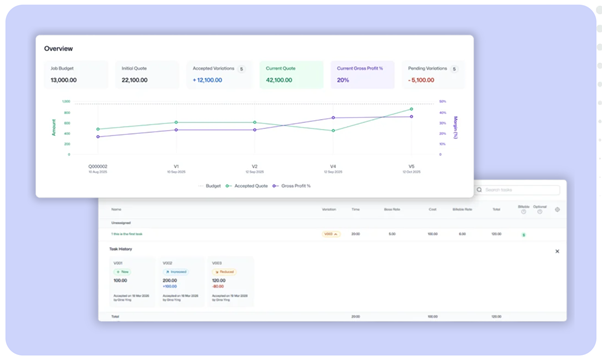The width and height of the screenshot is (602, 360).
Task: Click the magnifier icon in the search box
Action: click(479, 190)
